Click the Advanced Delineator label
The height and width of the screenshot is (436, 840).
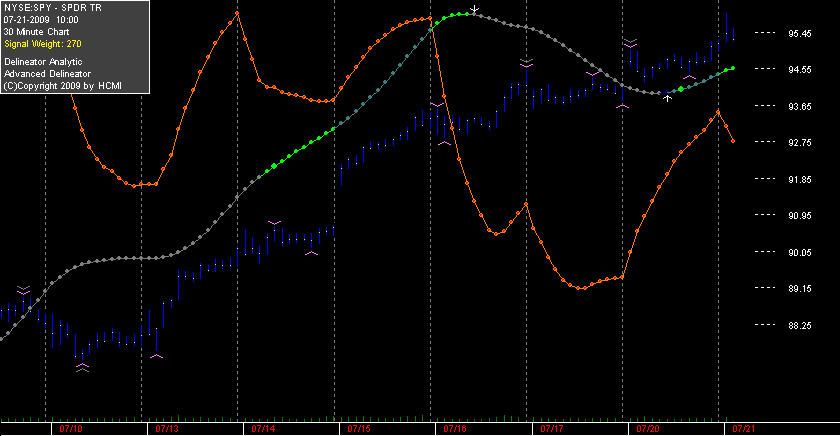pos(47,74)
